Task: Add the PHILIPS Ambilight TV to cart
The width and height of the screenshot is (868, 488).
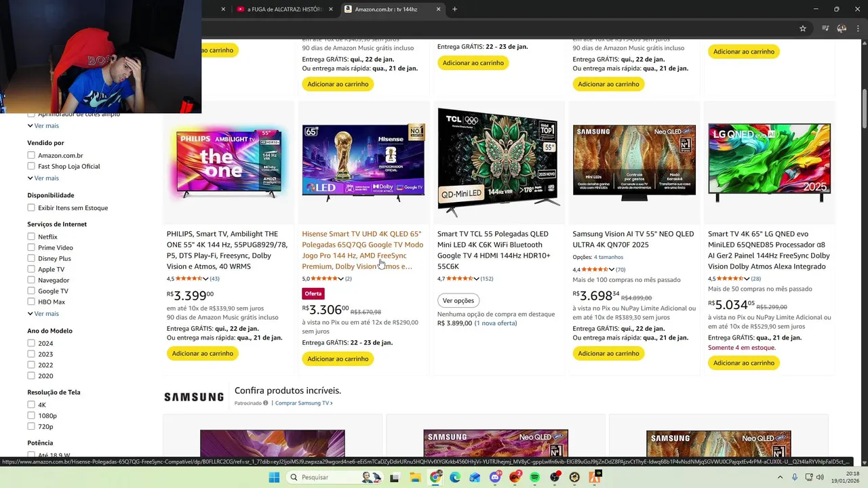Action: click(x=202, y=353)
